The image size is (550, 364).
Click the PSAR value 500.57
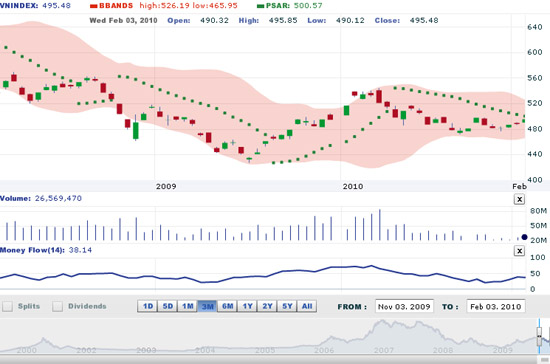pos(308,6)
